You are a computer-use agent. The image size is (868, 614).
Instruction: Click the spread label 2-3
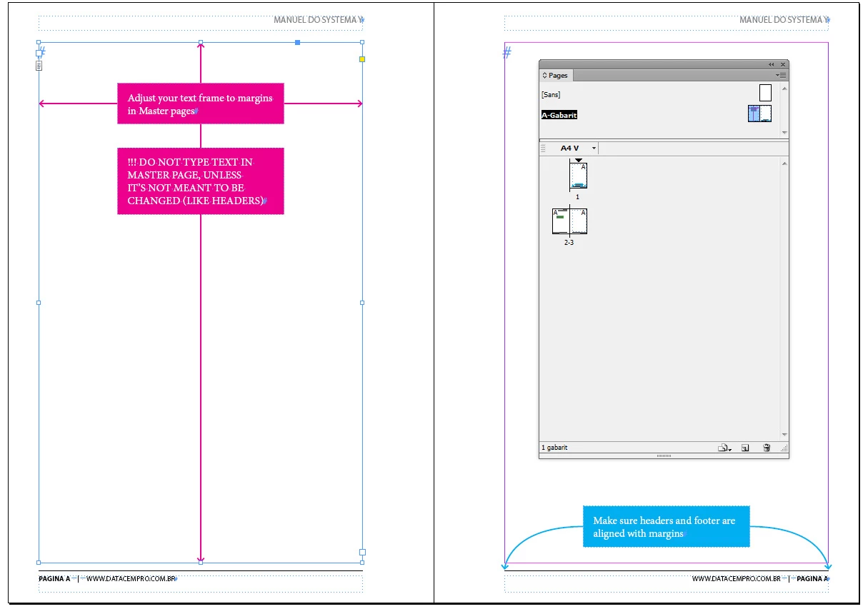569,243
